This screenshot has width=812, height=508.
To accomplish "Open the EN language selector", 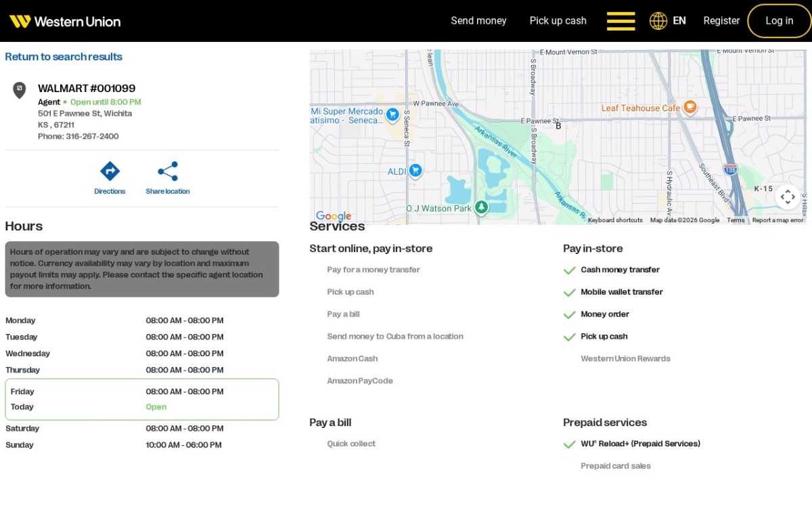I will click(679, 21).
